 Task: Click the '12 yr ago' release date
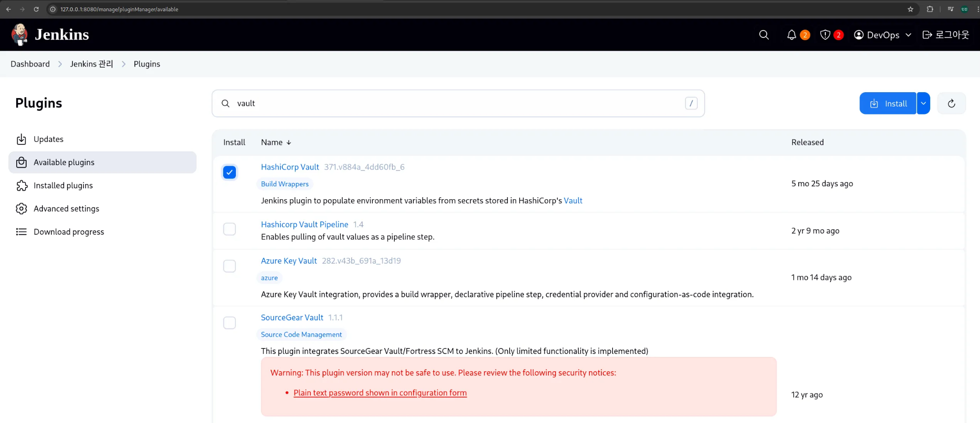coord(807,395)
